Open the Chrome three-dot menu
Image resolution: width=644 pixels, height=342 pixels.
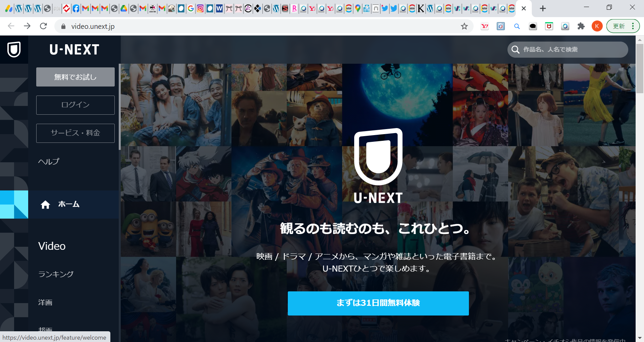click(x=633, y=26)
